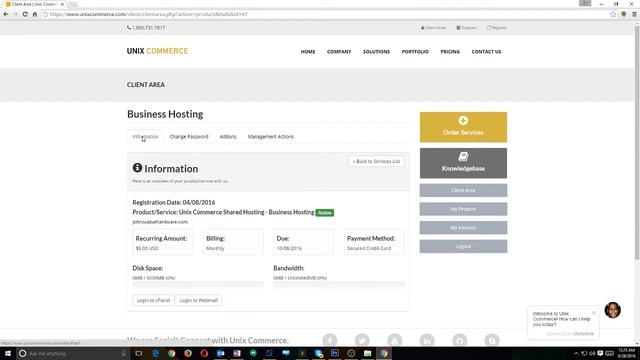
Task: Open Photoshop from the taskbar
Action: [x=335, y=353]
